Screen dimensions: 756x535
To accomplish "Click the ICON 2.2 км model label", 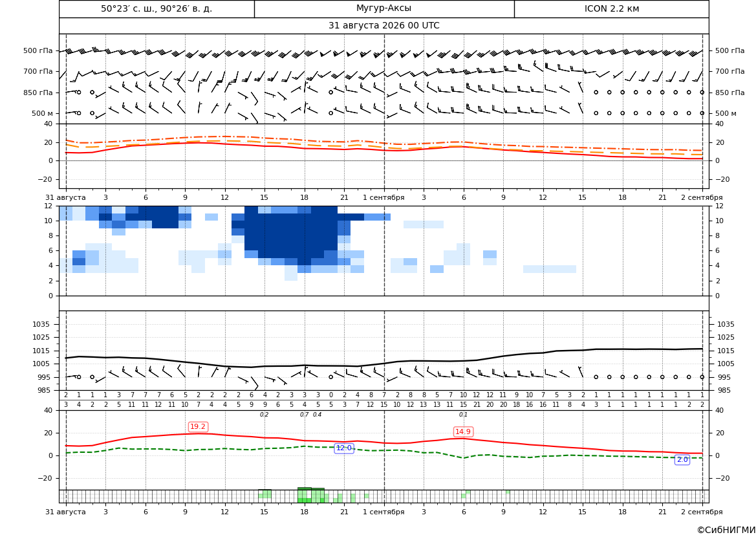I will coord(611,8).
